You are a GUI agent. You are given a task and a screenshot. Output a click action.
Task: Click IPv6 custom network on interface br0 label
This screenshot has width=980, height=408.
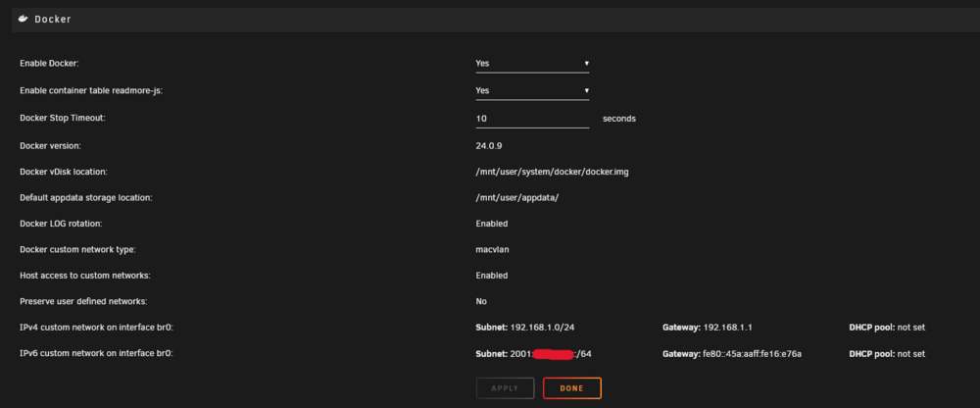pyautogui.click(x=96, y=353)
